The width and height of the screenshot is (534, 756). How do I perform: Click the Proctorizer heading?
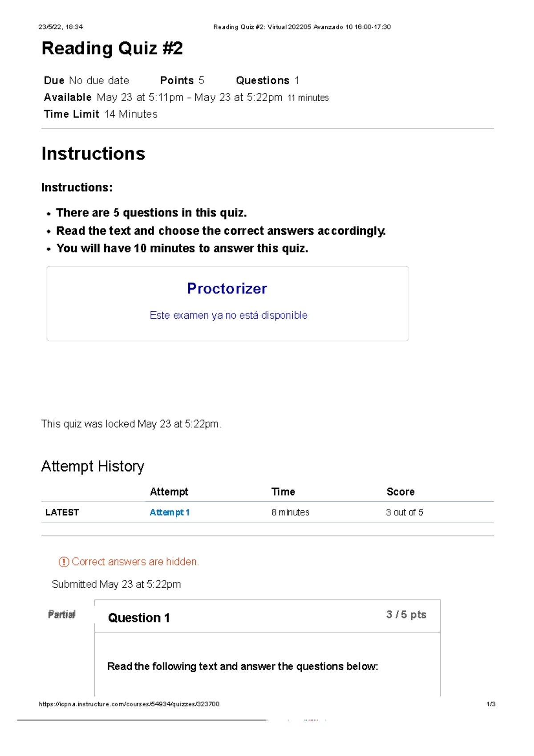pyautogui.click(x=227, y=289)
